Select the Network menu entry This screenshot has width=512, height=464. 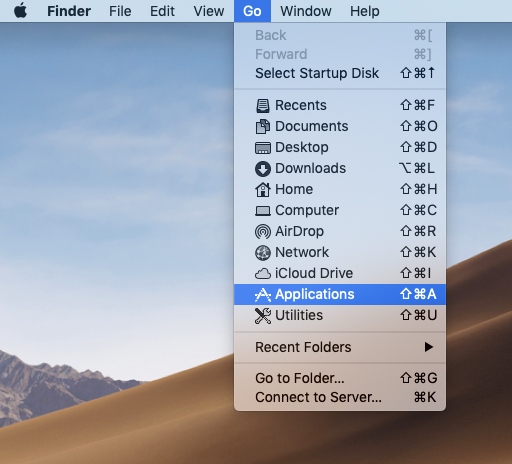click(x=340, y=252)
